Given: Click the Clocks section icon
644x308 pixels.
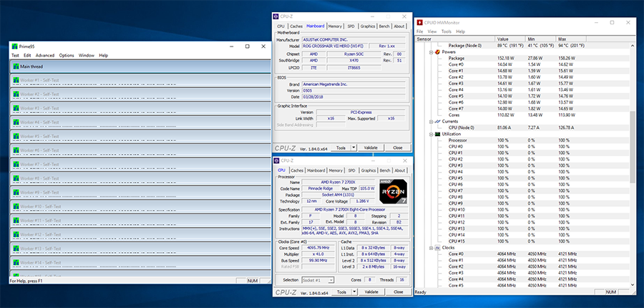Looking at the screenshot, I should [438, 248].
